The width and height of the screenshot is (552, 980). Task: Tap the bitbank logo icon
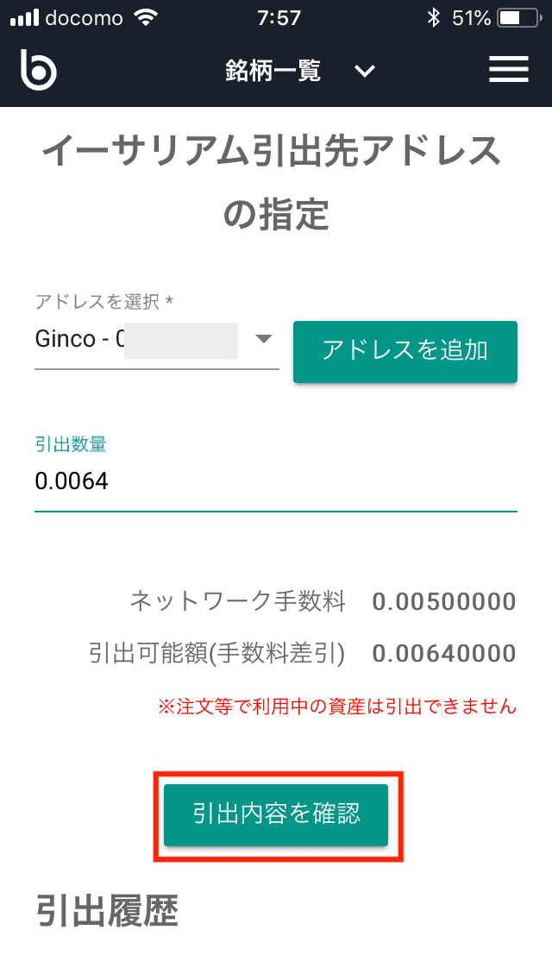coord(39,70)
